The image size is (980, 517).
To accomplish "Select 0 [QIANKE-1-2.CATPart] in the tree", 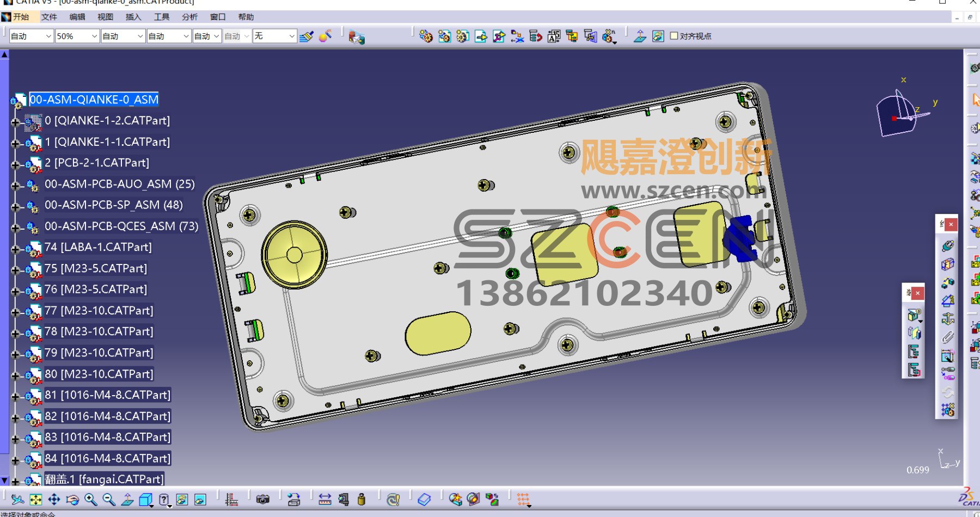I will 107,121.
